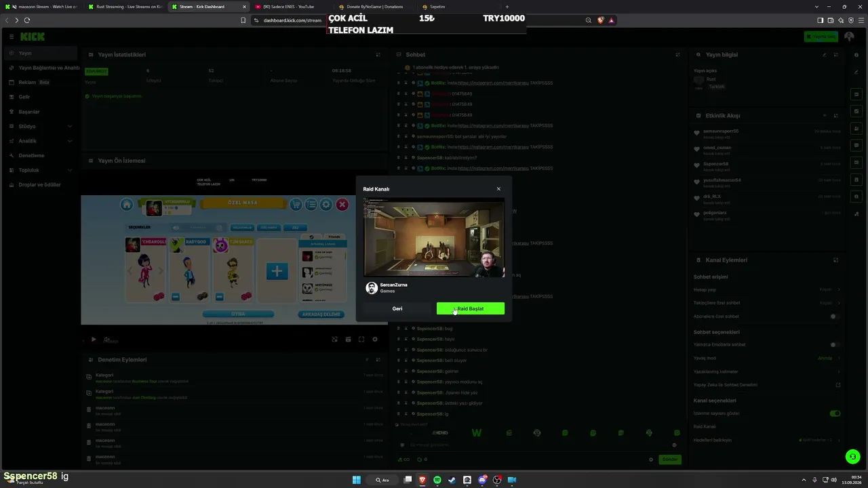Go back with the Geri button
The width and height of the screenshot is (868, 488).
[x=397, y=308]
